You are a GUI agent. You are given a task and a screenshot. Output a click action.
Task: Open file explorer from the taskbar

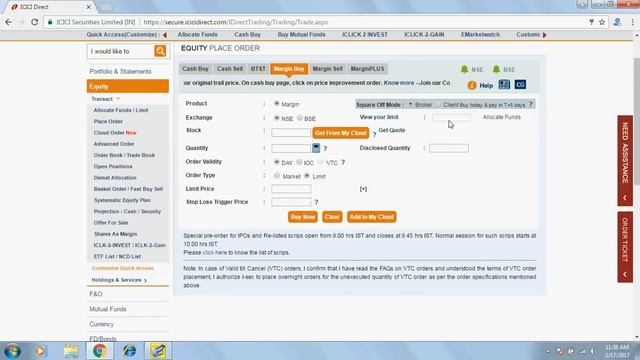tap(71, 351)
